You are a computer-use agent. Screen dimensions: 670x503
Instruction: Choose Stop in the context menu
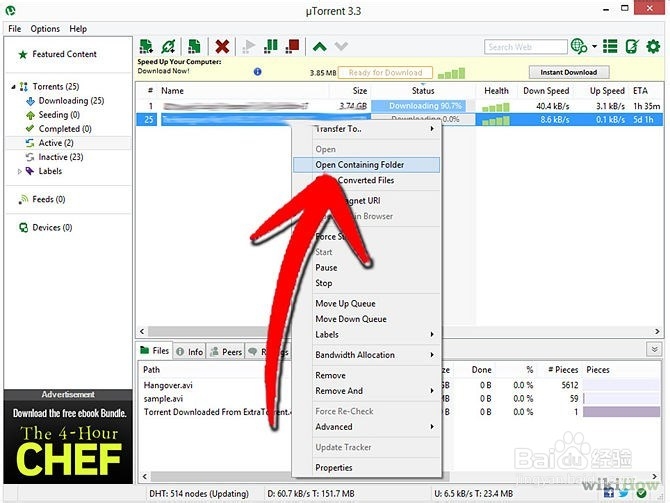[x=323, y=283]
